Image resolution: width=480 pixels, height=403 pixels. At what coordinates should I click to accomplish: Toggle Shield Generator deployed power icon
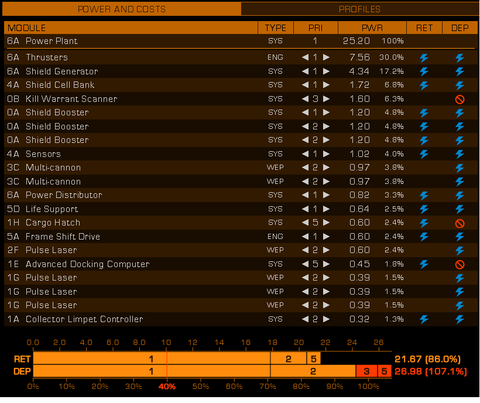coord(460,72)
